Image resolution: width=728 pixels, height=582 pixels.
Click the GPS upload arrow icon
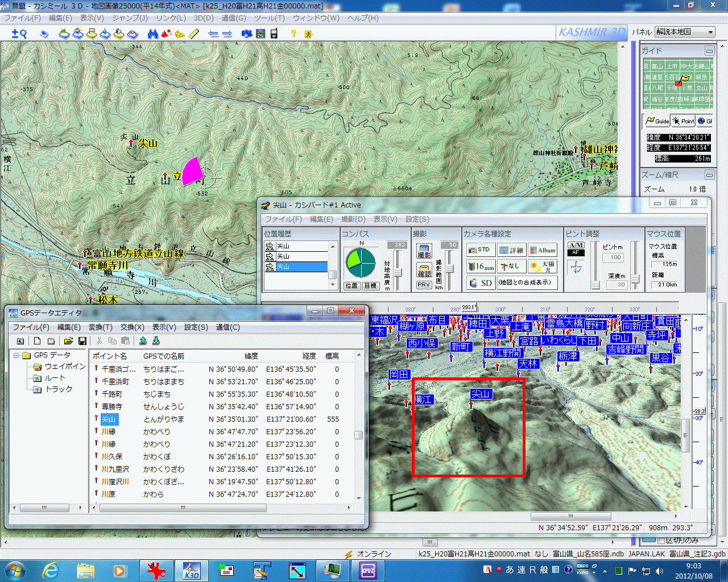click(x=143, y=341)
